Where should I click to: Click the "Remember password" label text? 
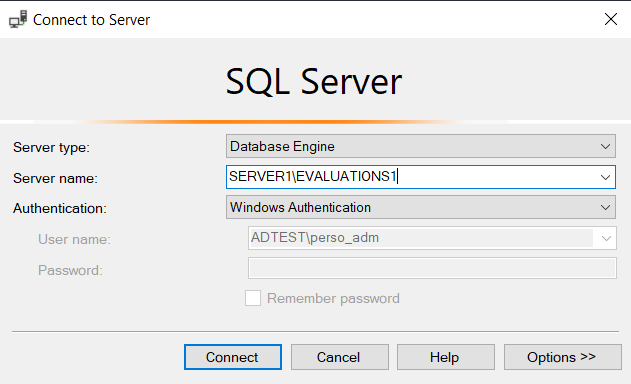click(333, 299)
